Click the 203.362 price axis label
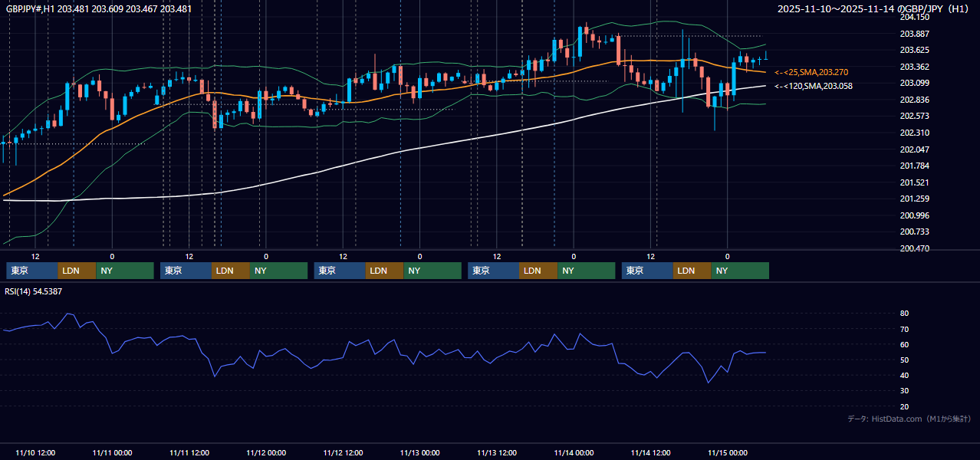Screen dimensions: 980x460 [x=914, y=67]
